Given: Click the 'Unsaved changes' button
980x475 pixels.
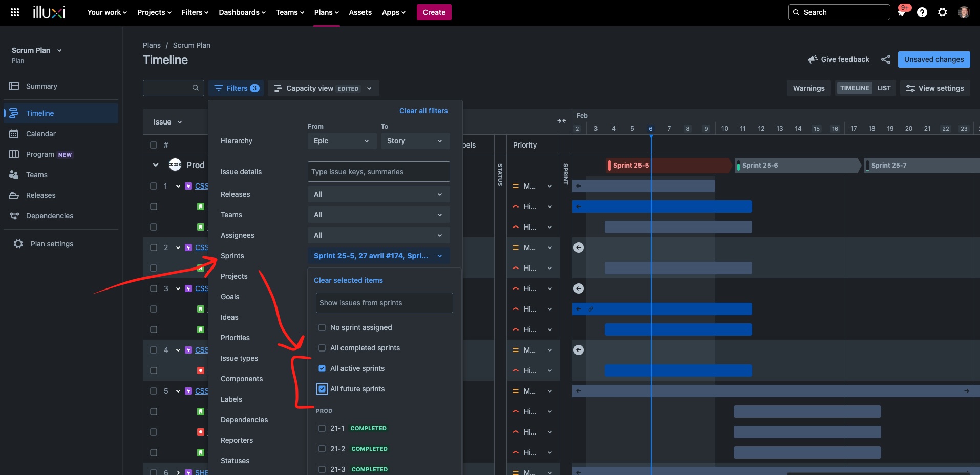Looking at the screenshot, I should tap(934, 59).
